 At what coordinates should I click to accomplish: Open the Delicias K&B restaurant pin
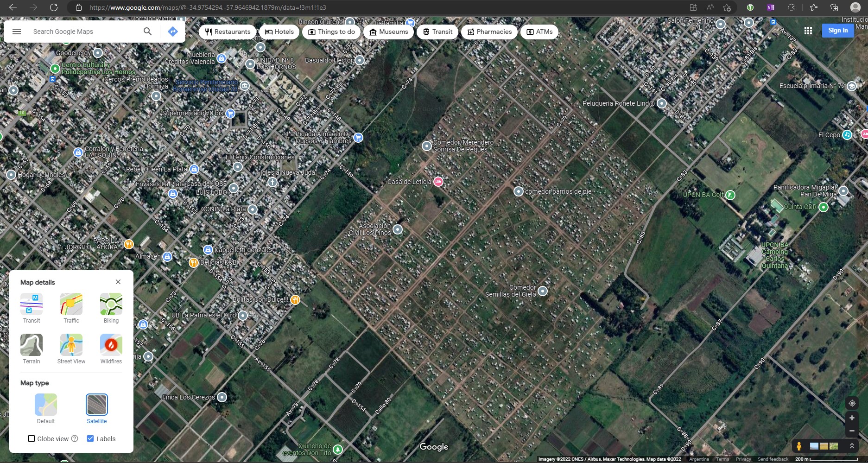(194, 263)
